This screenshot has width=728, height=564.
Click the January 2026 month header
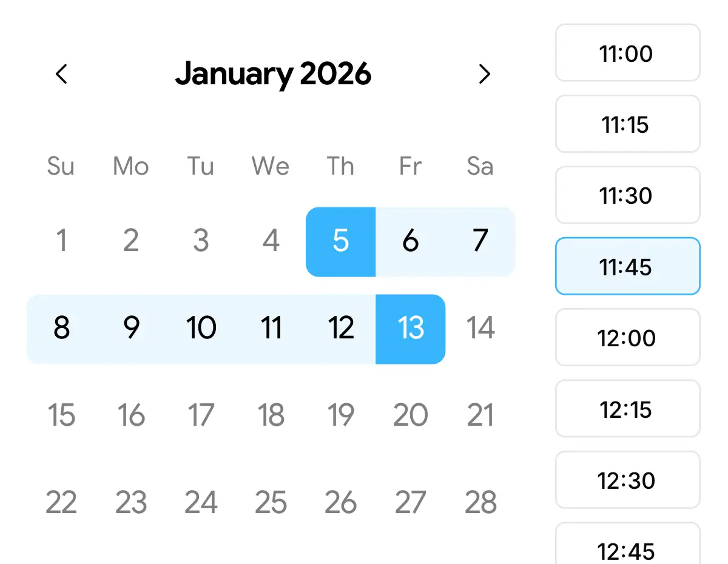pos(273,74)
